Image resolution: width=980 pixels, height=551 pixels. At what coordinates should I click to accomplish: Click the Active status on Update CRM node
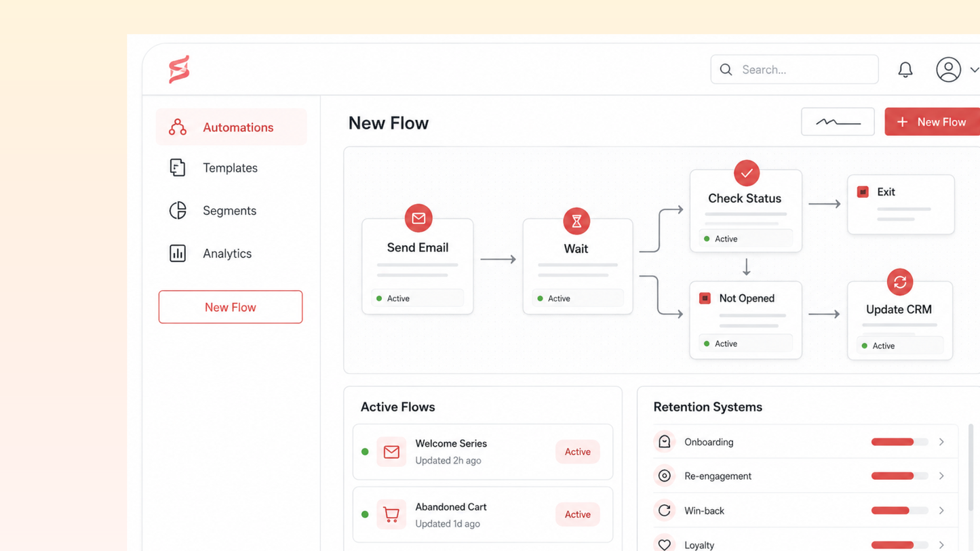tap(900, 346)
